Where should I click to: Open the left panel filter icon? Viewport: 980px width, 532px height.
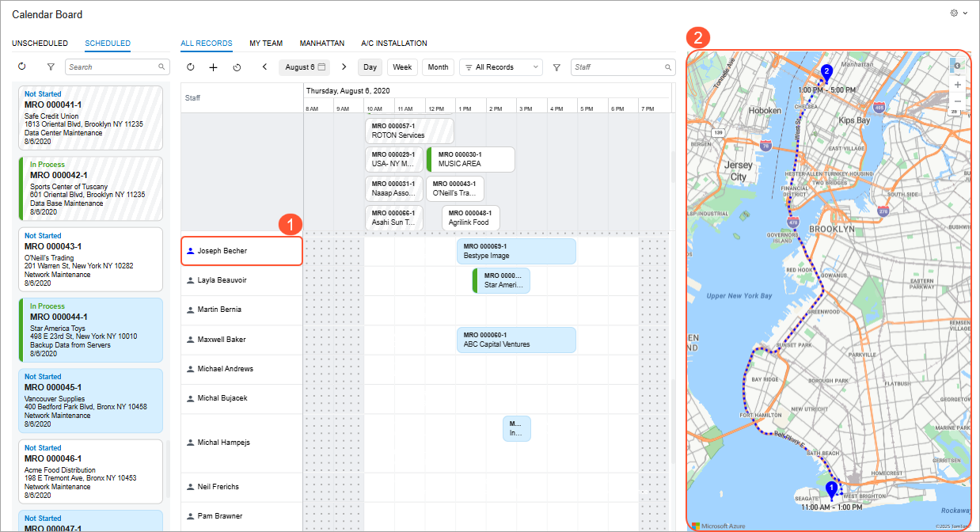point(51,67)
